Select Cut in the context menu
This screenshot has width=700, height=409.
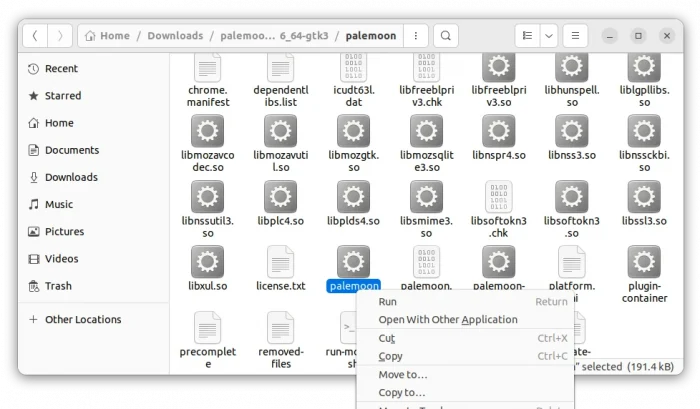pyautogui.click(x=387, y=338)
